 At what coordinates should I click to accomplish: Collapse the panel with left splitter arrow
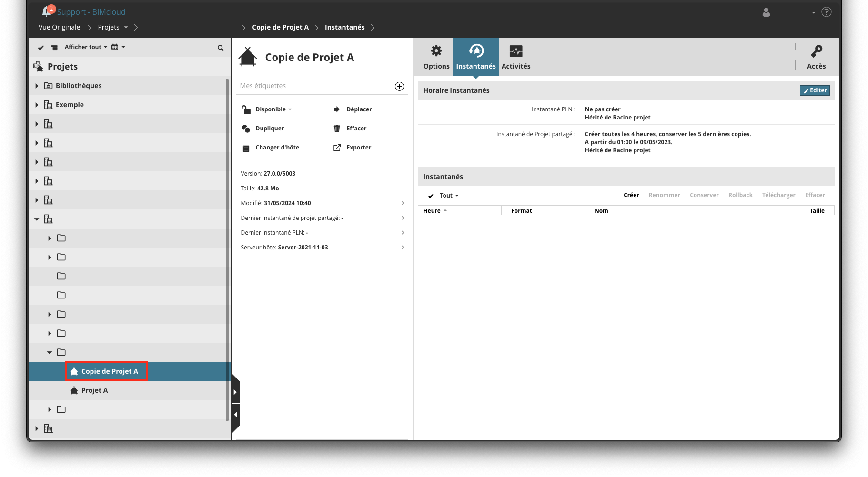235,415
